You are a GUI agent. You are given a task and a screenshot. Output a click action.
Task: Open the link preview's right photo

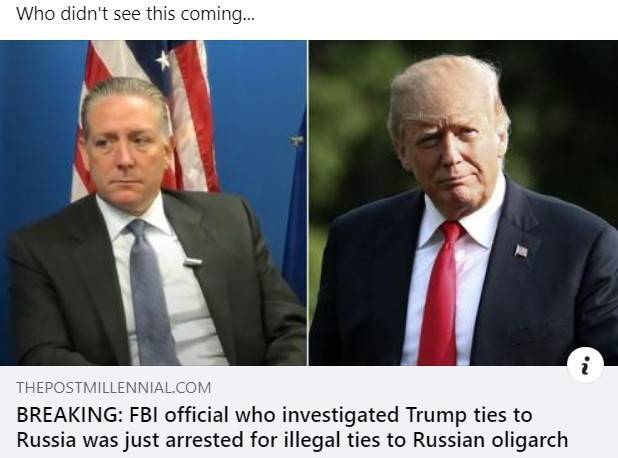[x=464, y=203]
